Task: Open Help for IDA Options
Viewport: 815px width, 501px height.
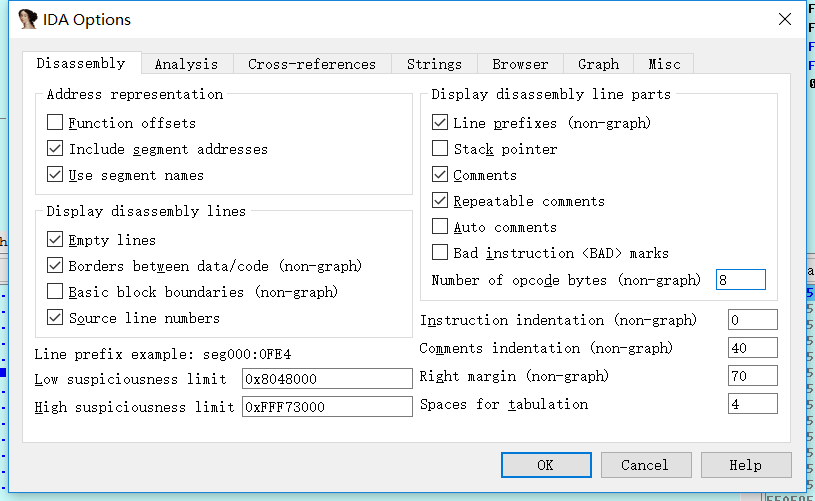Action: coord(745,465)
